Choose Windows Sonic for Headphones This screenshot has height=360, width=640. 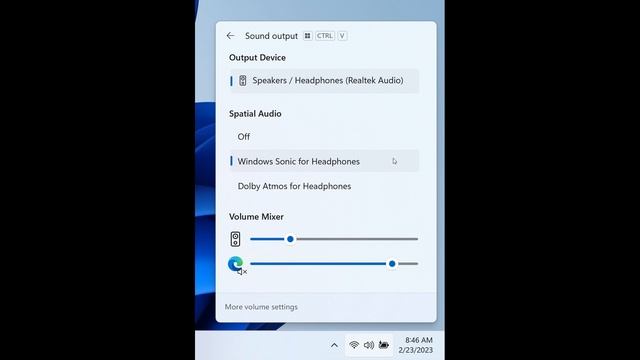coord(324,161)
